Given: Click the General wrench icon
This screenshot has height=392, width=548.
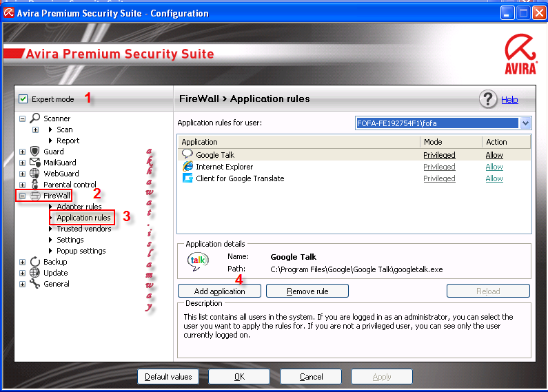Looking at the screenshot, I should (x=35, y=284).
